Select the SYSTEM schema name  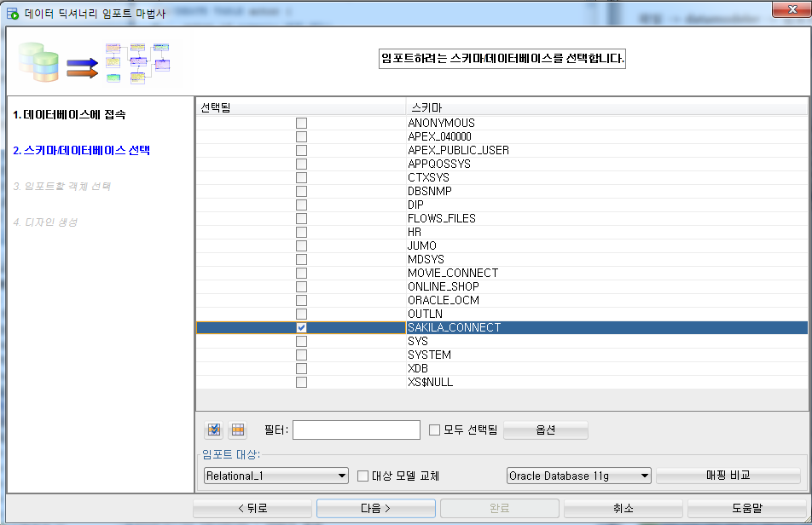pos(429,355)
